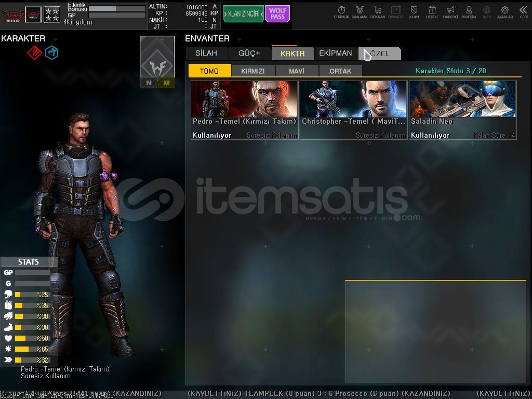Image resolution: width=532 pixels, height=399 pixels.
Task: Open the Haberci megaphone icon
Action: tap(450, 12)
